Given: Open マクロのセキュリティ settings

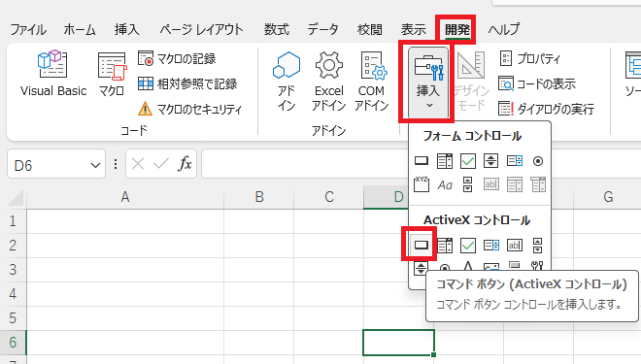Looking at the screenshot, I should (189, 109).
